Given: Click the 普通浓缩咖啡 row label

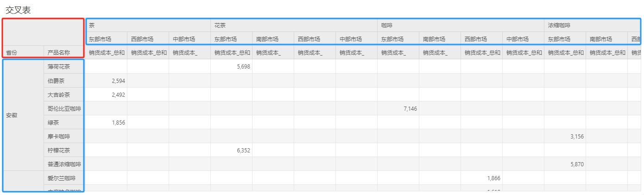Looking at the screenshot, I should [64, 164].
